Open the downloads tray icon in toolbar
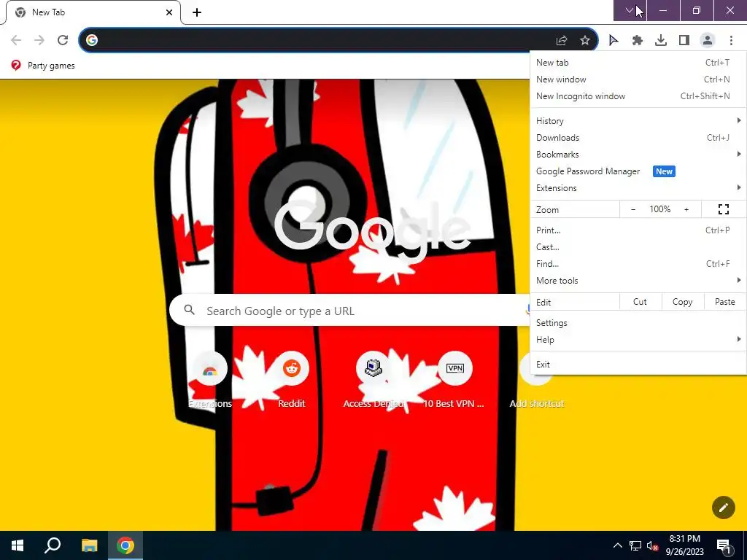 pos(661,41)
